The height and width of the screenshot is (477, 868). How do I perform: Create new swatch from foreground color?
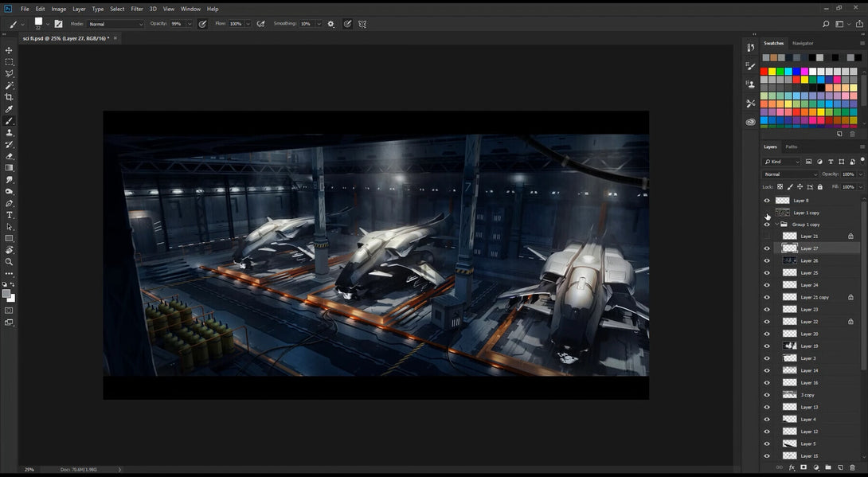[840, 134]
